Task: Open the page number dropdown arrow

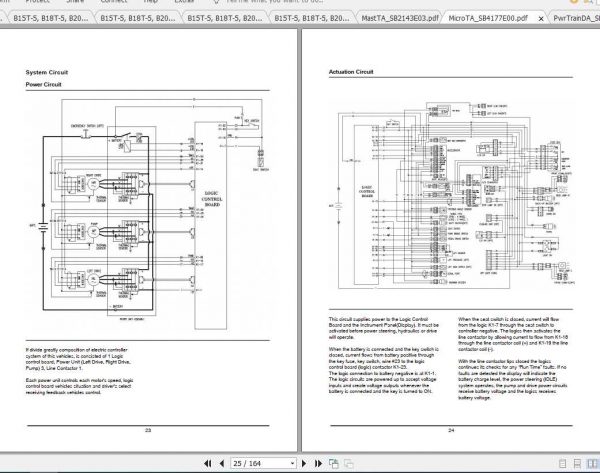Action: point(292,463)
